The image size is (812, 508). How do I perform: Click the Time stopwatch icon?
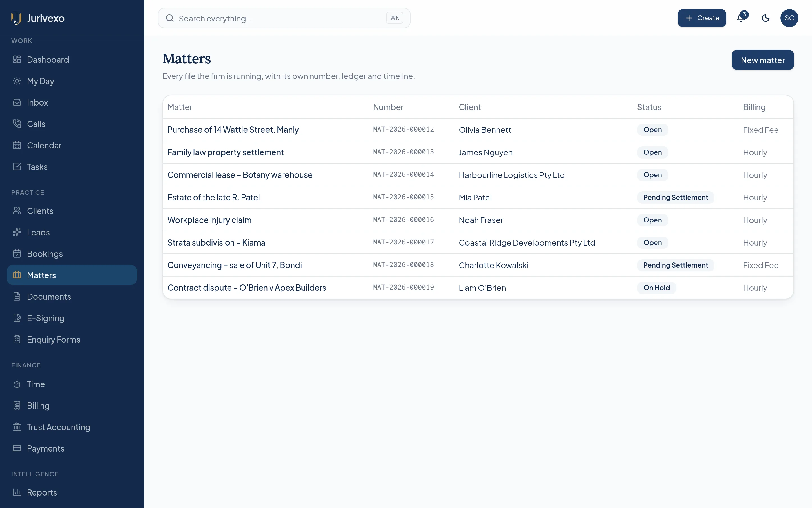click(17, 384)
